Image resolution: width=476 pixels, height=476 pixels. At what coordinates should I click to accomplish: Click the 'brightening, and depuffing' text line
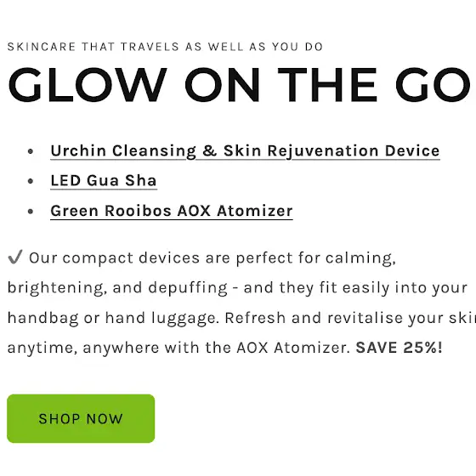[x=117, y=288]
